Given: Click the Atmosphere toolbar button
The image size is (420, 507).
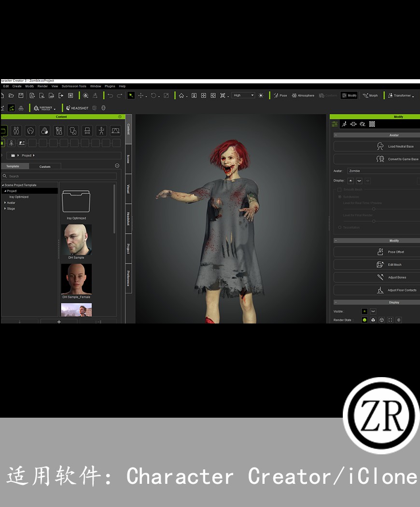Looking at the screenshot, I should 303,96.
